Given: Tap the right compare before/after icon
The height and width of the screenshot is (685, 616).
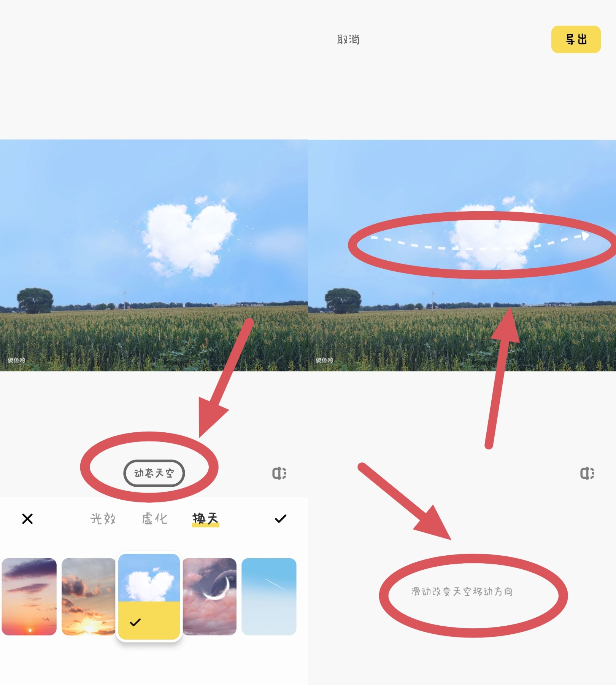Looking at the screenshot, I should tap(587, 473).
